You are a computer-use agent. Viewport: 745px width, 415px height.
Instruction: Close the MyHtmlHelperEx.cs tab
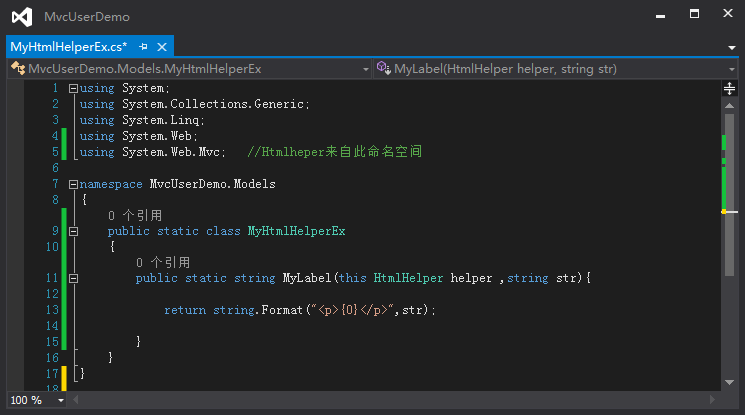pyautogui.click(x=162, y=47)
